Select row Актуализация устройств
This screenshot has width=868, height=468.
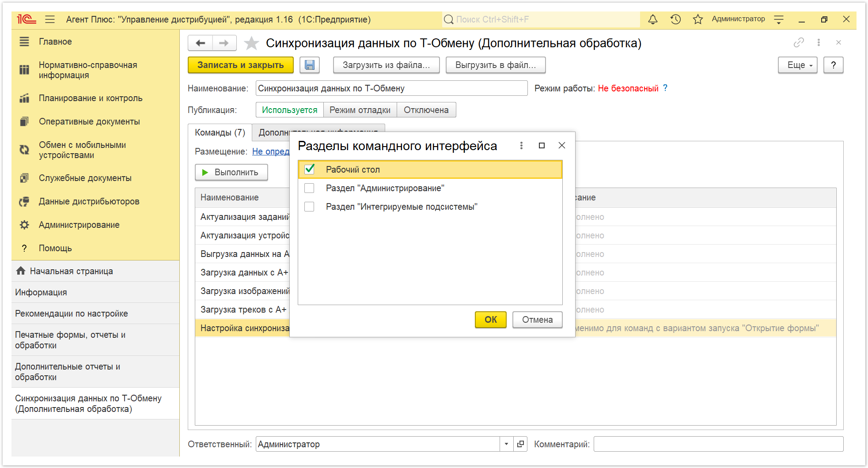[x=243, y=235]
